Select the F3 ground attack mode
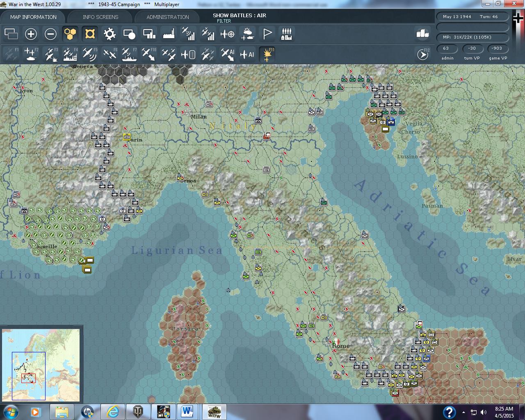This screenshot has height=420, width=525. [x=50, y=54]
